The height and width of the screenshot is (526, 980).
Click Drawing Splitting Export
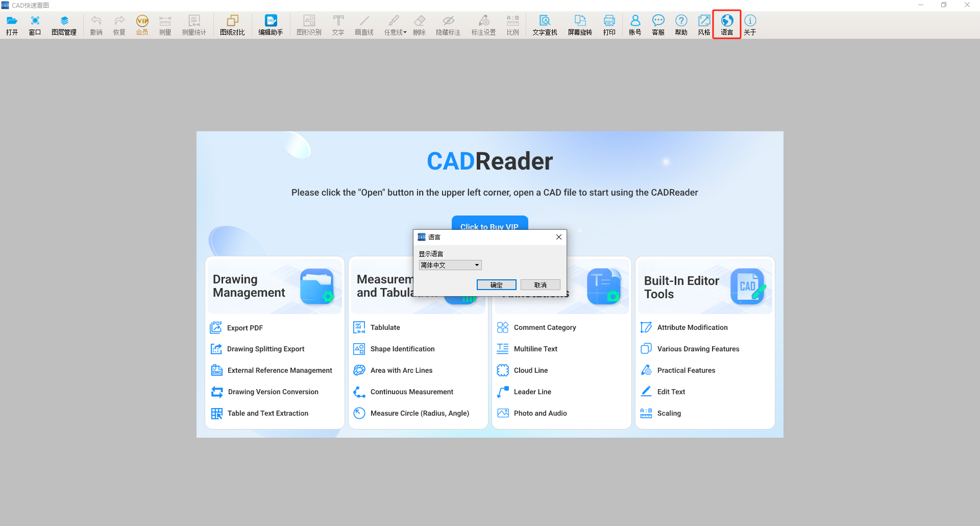coord(265,349)
